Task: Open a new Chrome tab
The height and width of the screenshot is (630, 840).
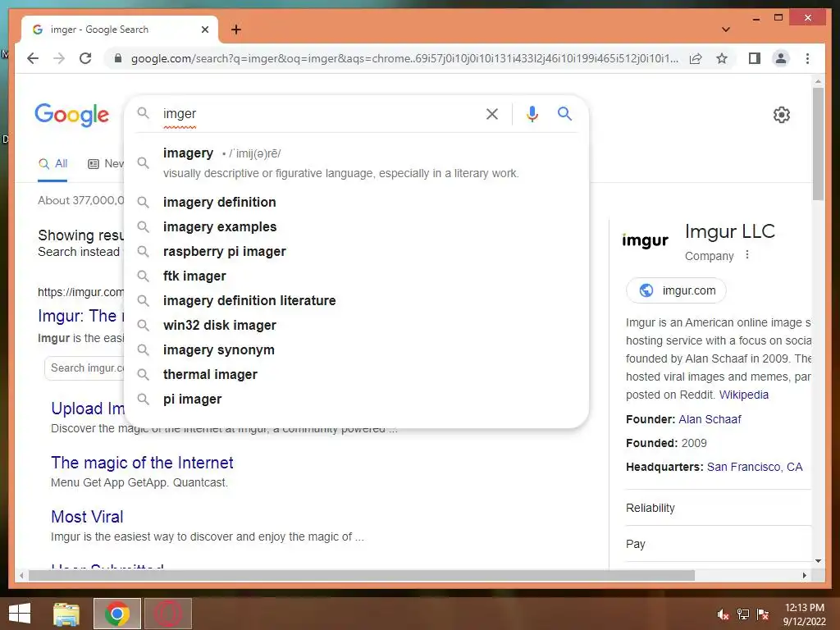Action: [x=236, y=30]
